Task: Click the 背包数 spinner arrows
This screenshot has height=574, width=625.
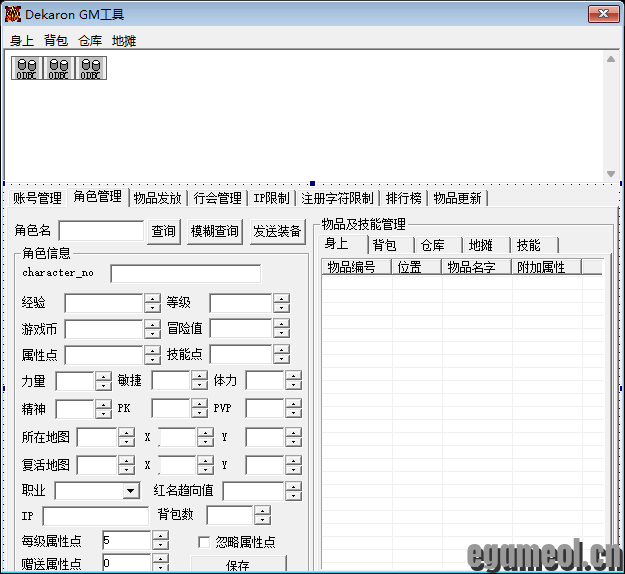Action: (262, 515)
